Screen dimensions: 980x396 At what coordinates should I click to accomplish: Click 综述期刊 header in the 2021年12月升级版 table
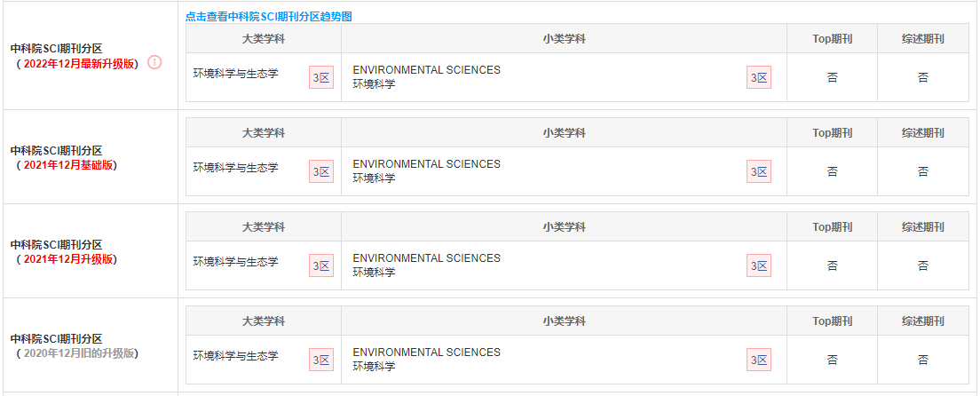[x=923, y=227]
